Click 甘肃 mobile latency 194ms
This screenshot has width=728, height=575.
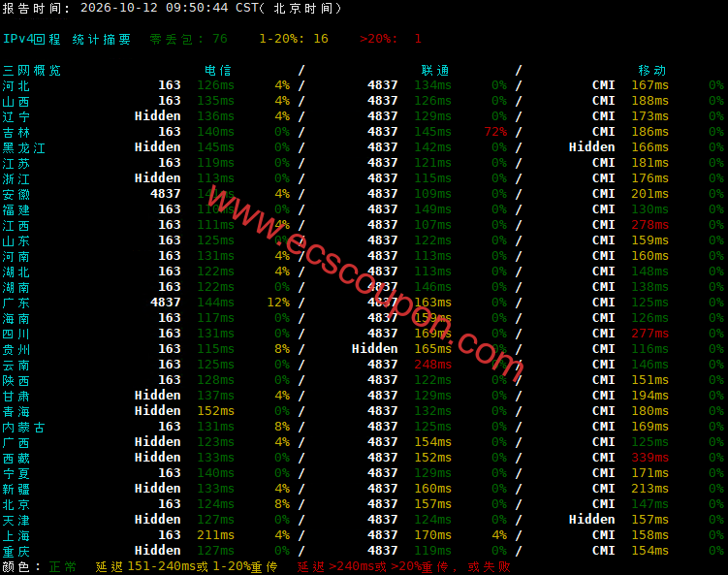click(649, 396)
